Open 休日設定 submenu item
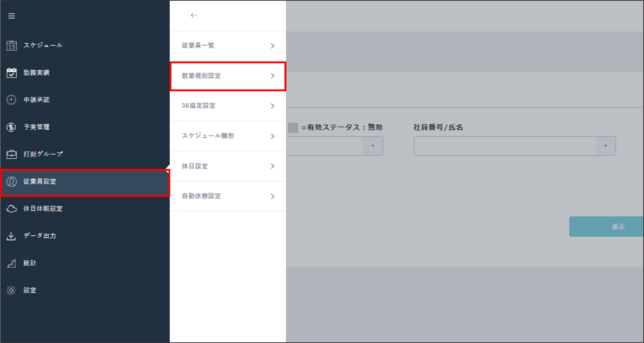This screenshot has width=644, height=343. click(228, 166)
